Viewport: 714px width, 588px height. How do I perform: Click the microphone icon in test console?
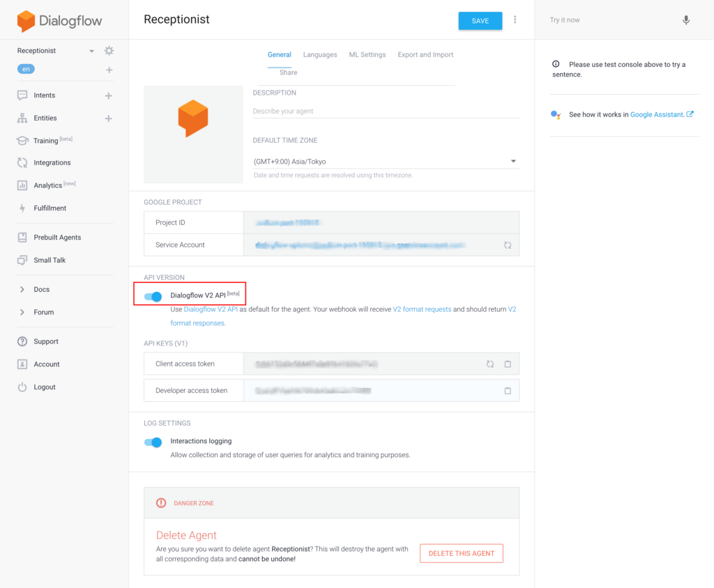(x=686, y=20)
